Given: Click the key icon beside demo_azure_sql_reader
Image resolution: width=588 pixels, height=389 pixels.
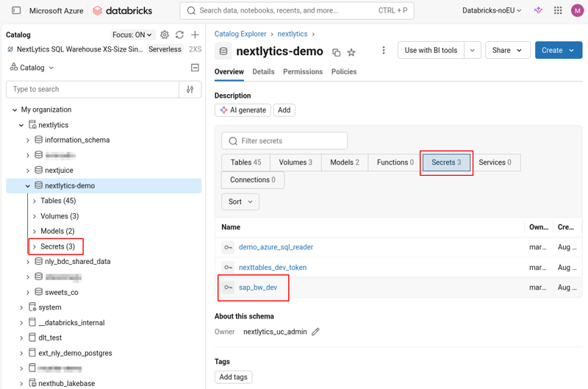Looking at the screenshot, I should [228, 247].
